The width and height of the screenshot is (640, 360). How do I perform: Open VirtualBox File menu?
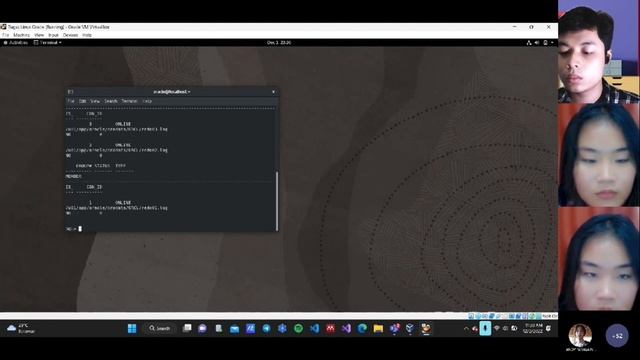coord(5,35)
